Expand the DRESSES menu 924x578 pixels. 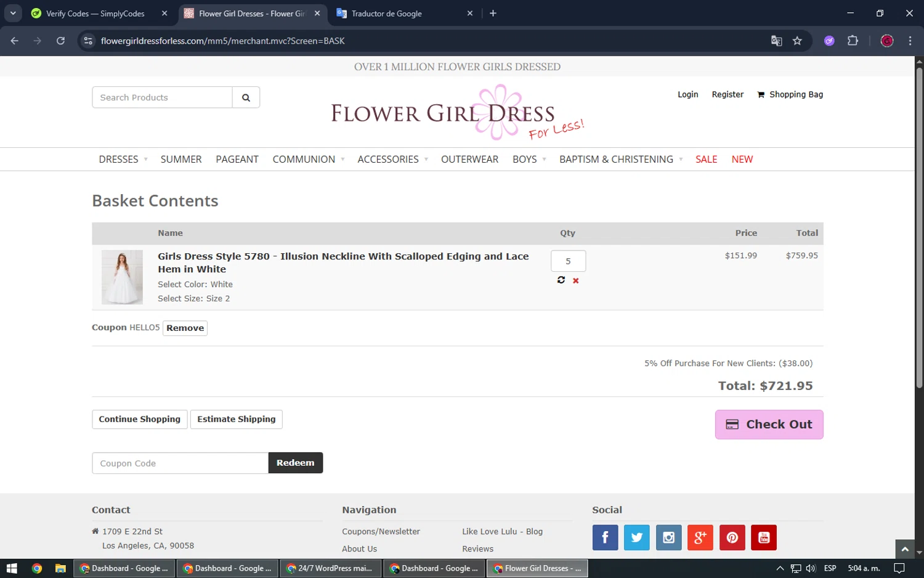pos(123,159)
